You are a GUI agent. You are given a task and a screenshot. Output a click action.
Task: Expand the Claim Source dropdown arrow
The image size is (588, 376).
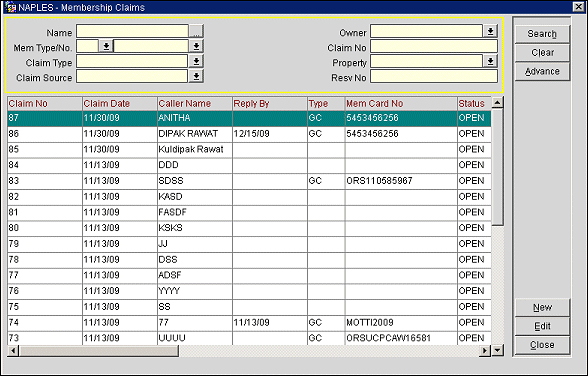(196, 76)
